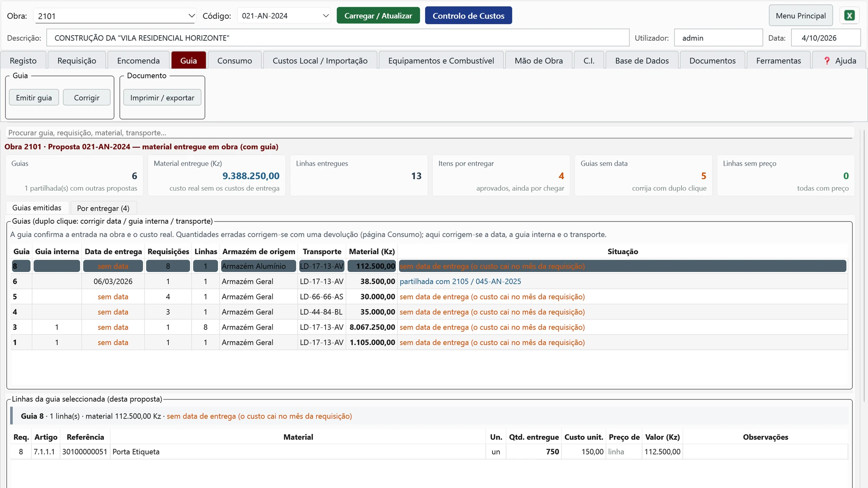This screenshot has height=488, width=868.
Task: Switch to the Registo tab
Action: click(23, 61)
